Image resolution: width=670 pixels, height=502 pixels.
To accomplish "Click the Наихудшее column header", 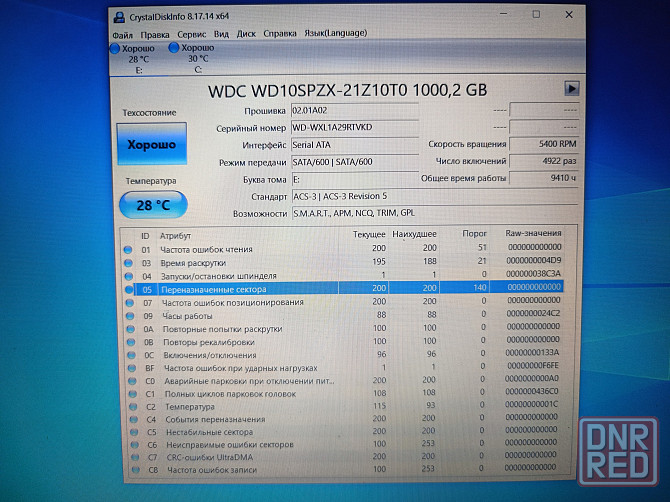I will [414, 234].
